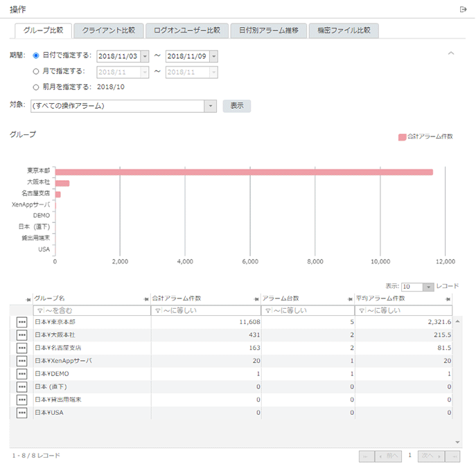Click the 表示 button

236,106
